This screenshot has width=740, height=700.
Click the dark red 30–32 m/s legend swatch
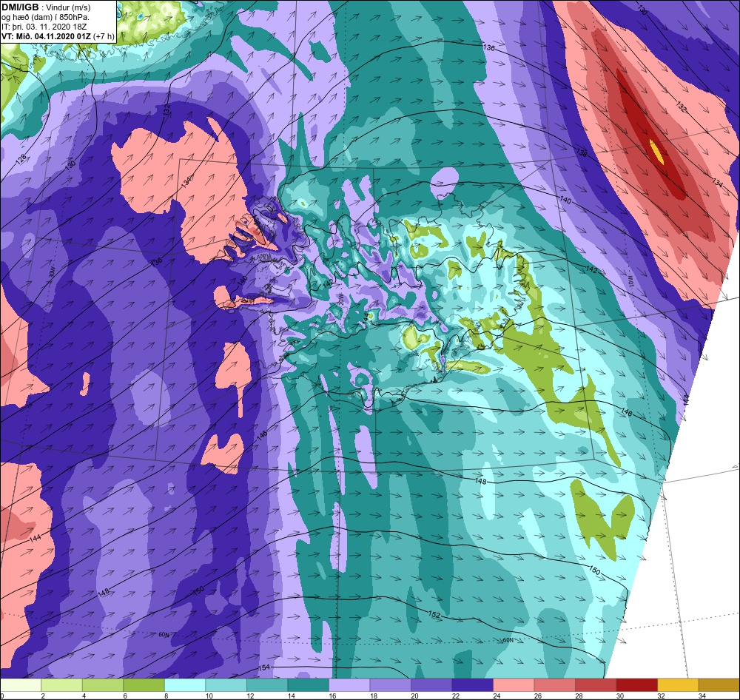(636, 685)
